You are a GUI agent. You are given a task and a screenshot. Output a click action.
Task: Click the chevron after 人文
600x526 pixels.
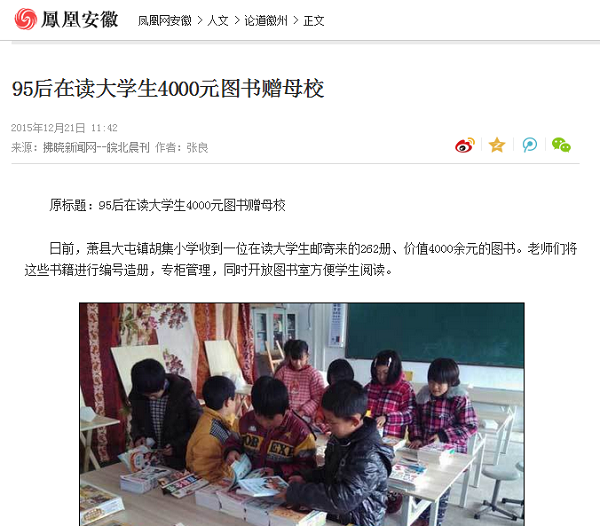click(236, 21)
